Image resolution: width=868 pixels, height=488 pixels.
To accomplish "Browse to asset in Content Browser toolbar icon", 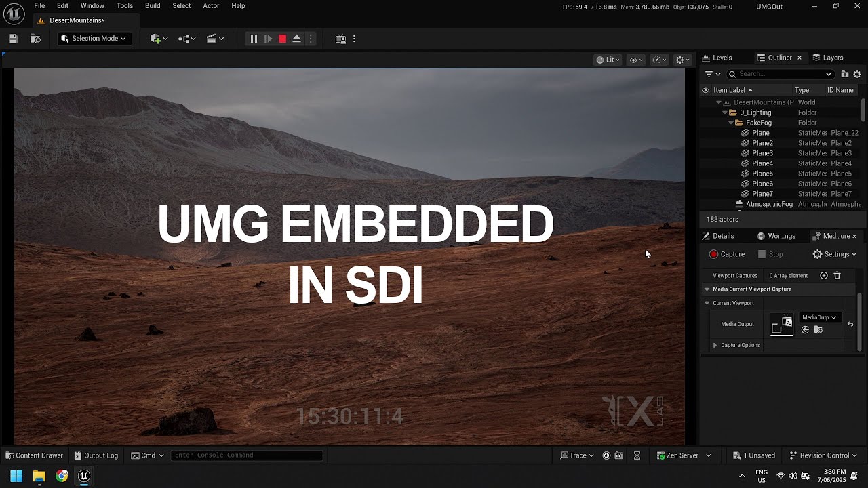I will (35, 39).
